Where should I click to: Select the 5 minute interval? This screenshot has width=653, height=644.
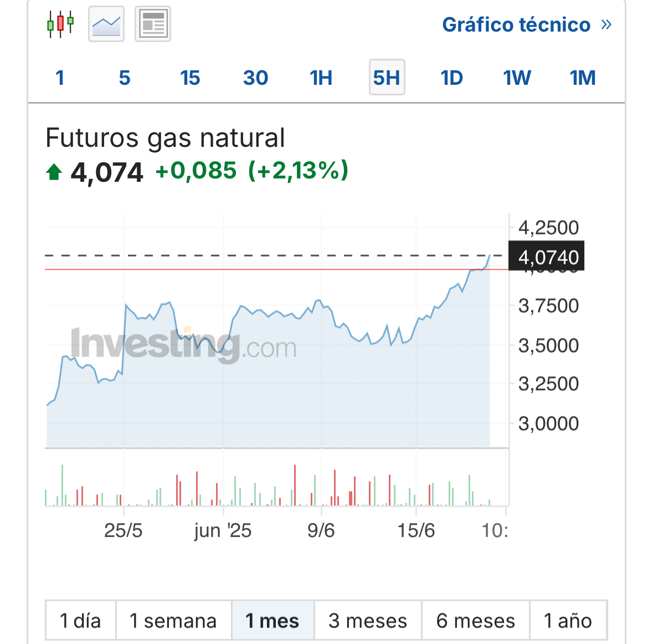(x=125, y=78)
